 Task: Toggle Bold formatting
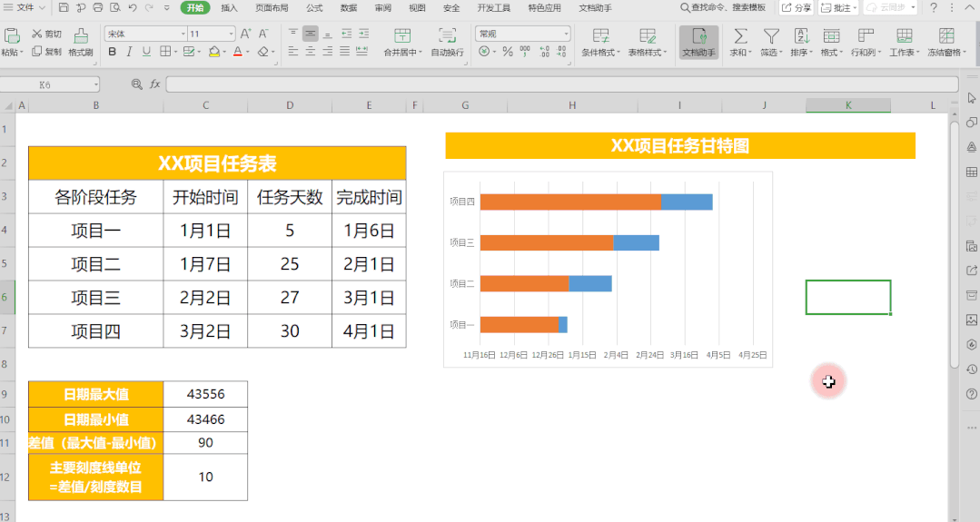pos(113,52)
